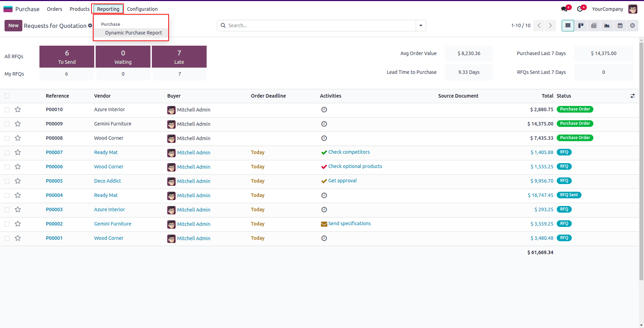Open activity clock for P00010

pos(324,109)
